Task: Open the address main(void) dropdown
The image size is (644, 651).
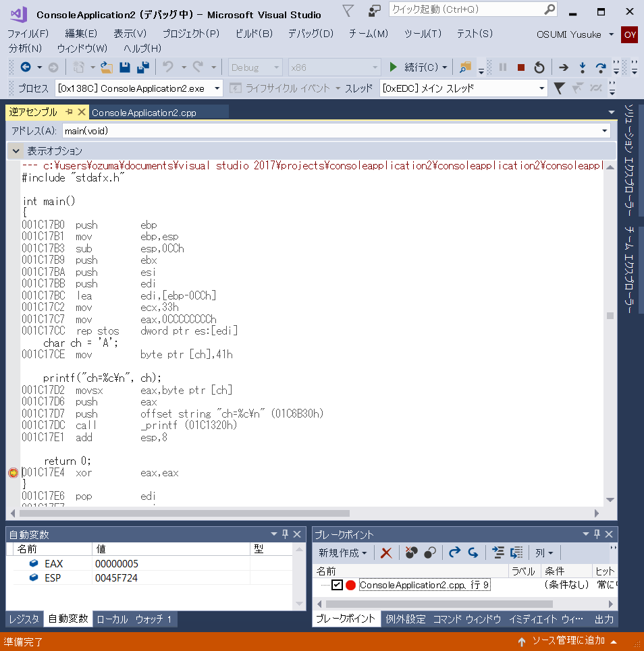Action: coord(604,131)
